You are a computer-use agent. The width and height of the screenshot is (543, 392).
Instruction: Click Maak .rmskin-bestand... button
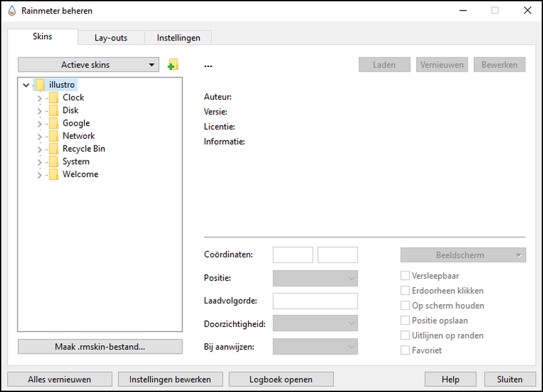pos(100,346)
